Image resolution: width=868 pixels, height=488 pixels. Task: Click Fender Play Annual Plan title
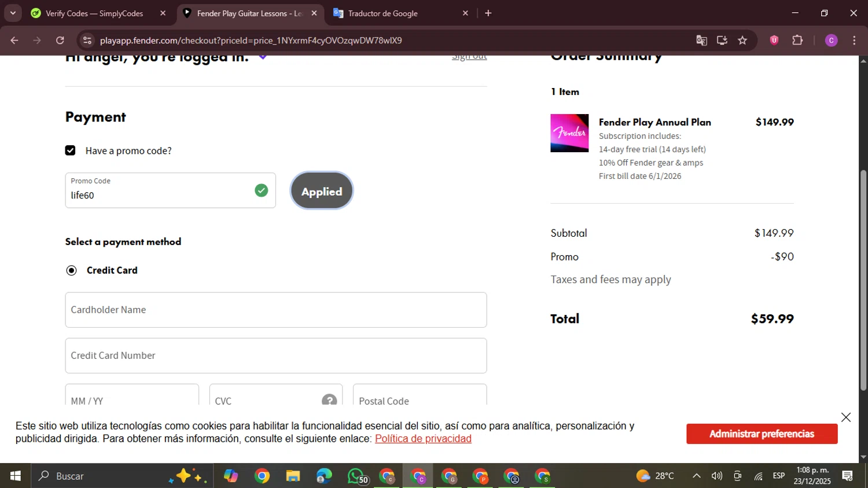click(x=655, y=122)
